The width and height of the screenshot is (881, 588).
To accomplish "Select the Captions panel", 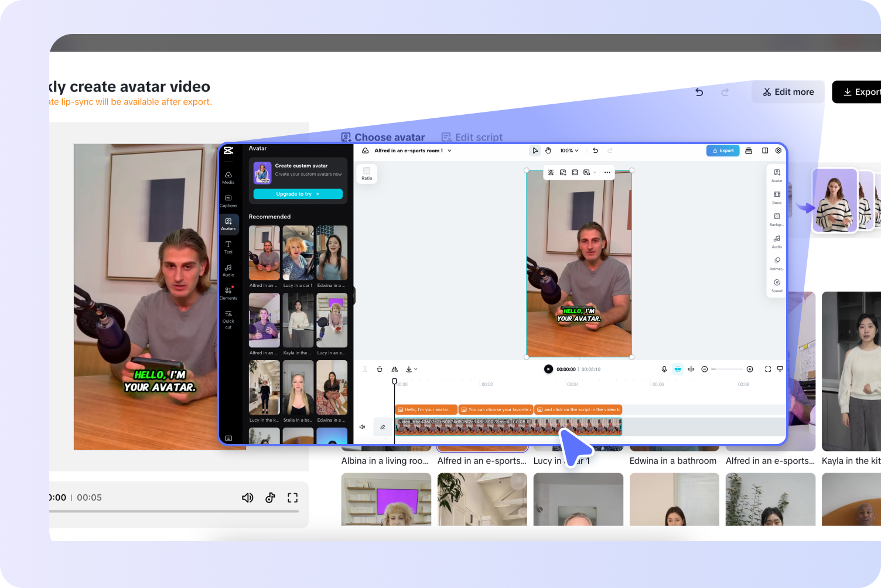I will pyautogui.click(x=228, y=201).
